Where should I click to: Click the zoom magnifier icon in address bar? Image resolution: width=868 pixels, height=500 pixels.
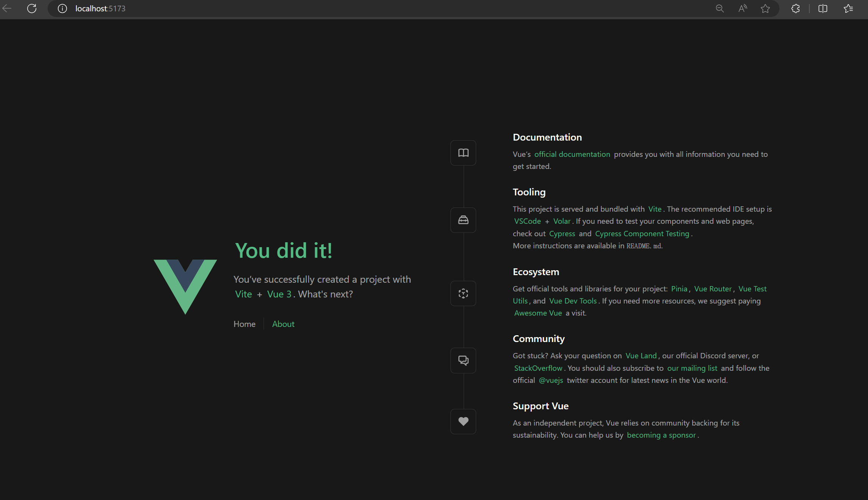[x=719, y=8]
